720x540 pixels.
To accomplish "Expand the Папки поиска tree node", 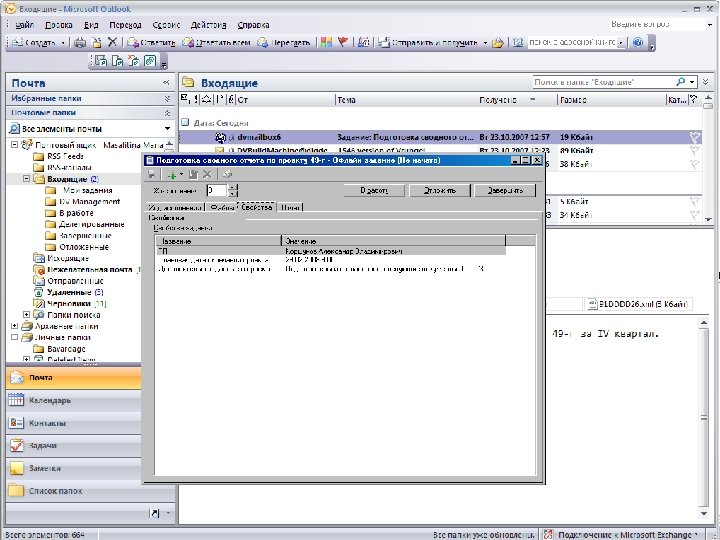I will click(27, 315).
